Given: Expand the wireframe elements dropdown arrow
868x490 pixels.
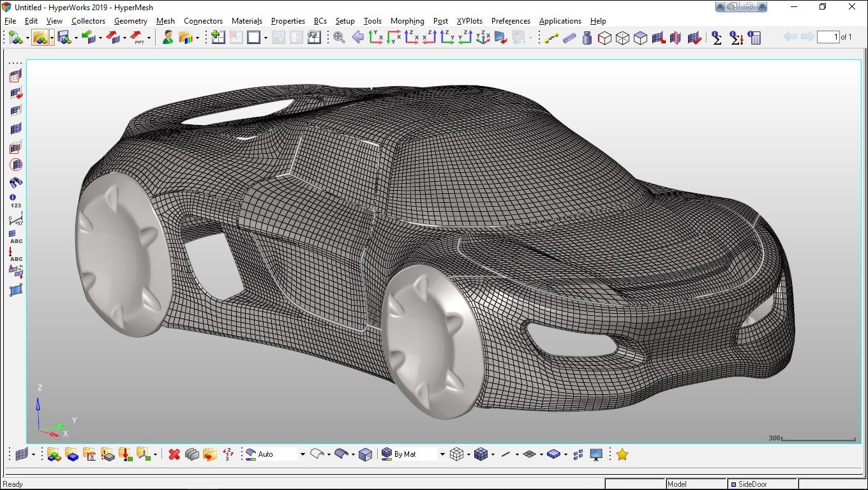Looking at the screenshot, I should pos(468,454).
